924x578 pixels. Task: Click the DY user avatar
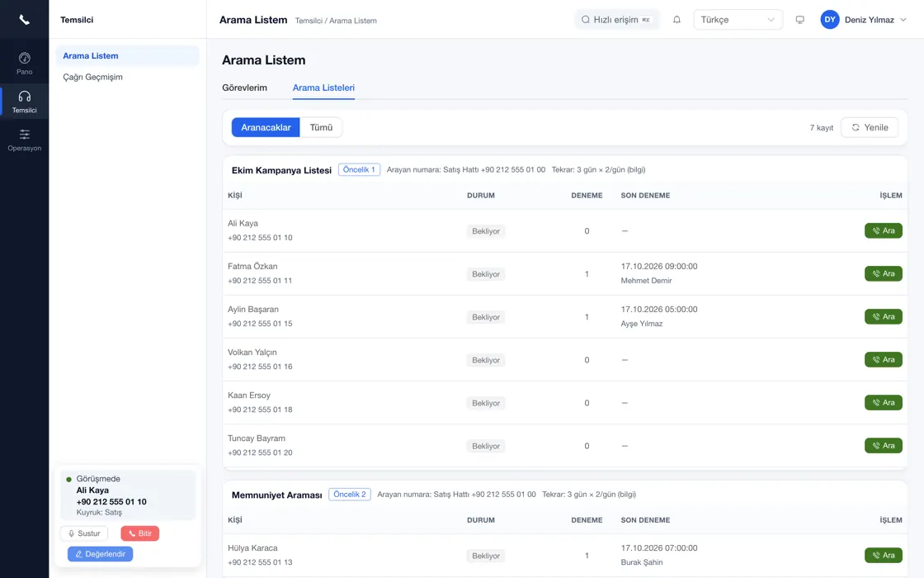[830, 20]
